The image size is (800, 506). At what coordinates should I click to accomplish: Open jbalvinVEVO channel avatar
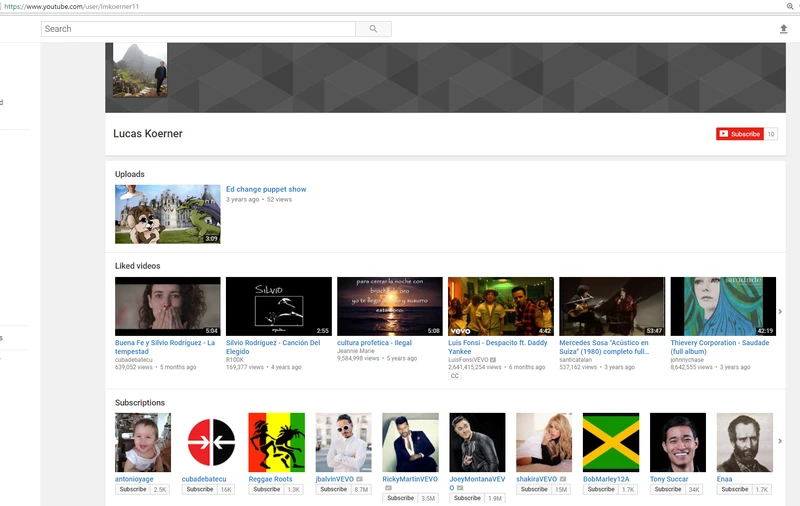343,442
